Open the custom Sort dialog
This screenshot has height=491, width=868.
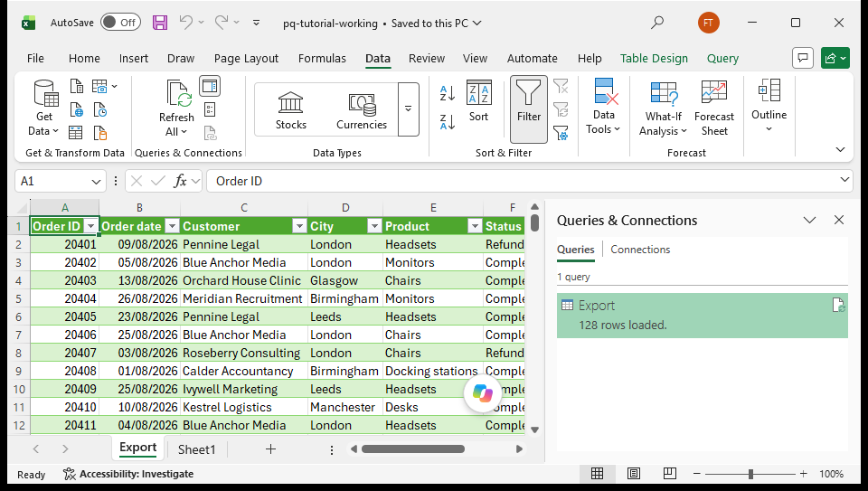479,102
